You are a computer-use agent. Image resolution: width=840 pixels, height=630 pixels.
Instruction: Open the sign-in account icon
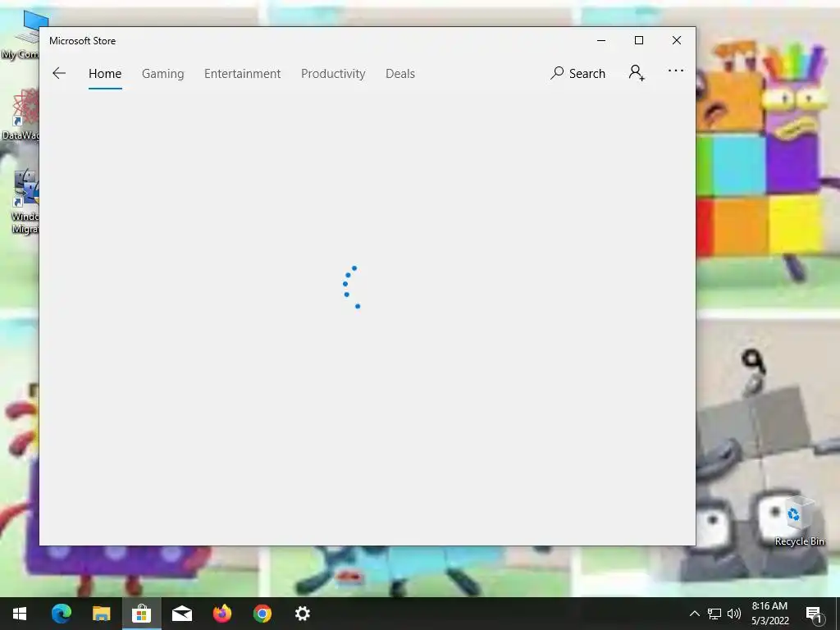tap(637, 73)
